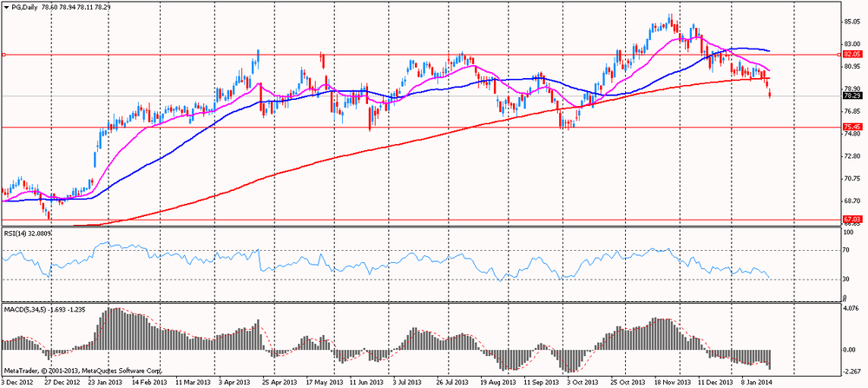Screen dimensions: 868x388
Task: Click the -2.267 value on MACD scale
Action: (x=851, y=372)
